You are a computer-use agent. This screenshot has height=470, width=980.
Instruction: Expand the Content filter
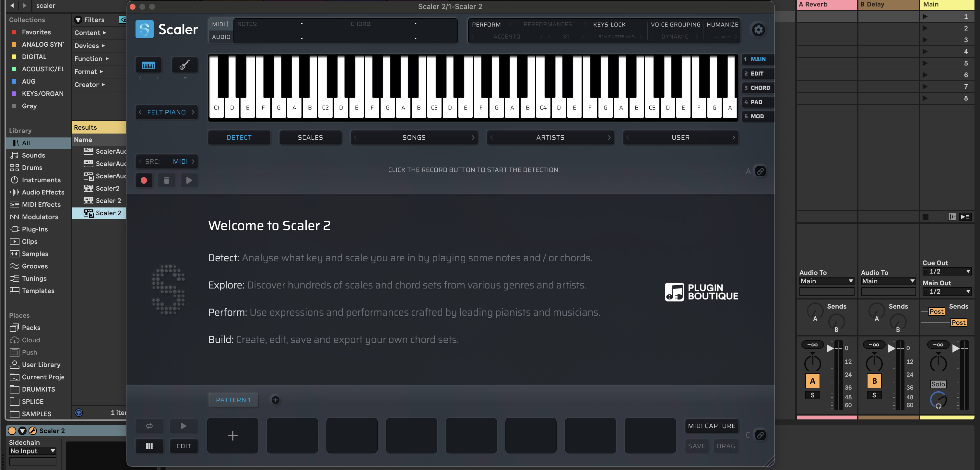click(90, 33)
